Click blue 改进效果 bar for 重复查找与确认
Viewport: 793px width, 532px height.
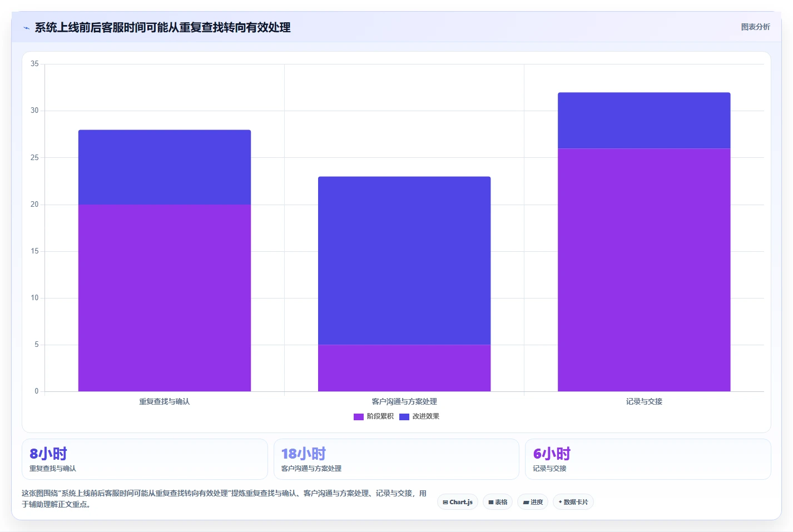click(165, 167)
